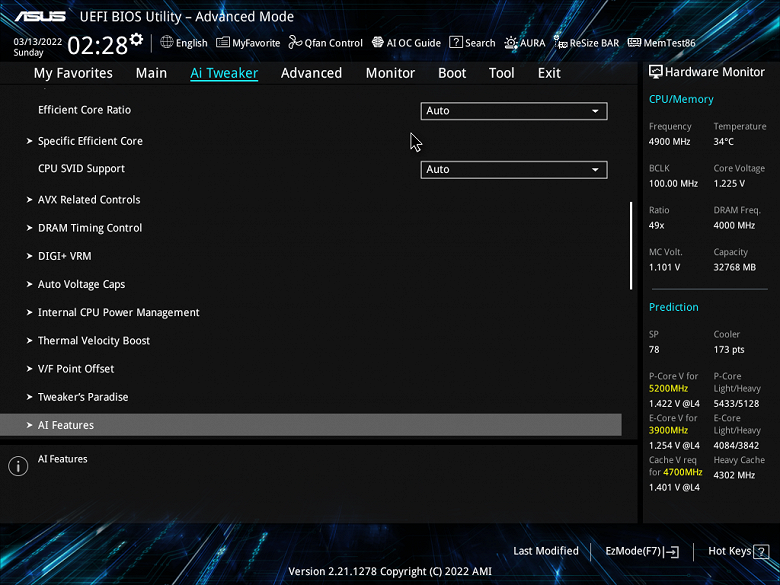Click the date 03/13/2022

coord(38,42)
